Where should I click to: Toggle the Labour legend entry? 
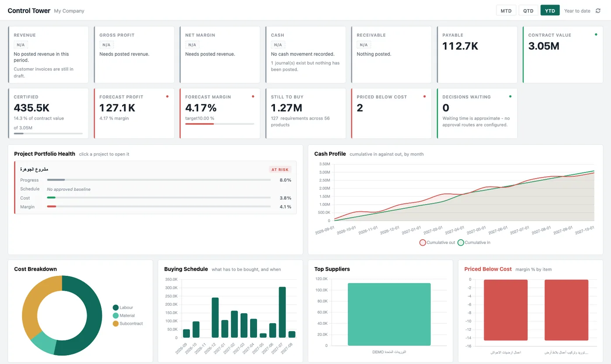point(123,307)
